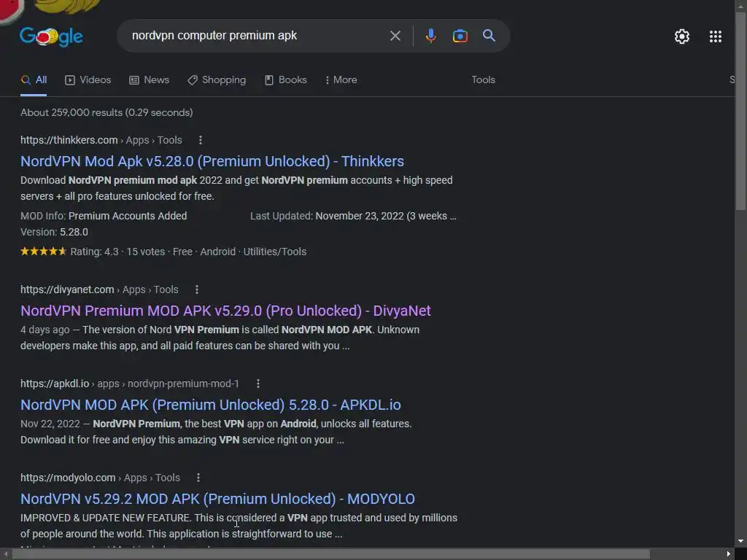
Task: Open search by image camera icon
Action: 460,36
